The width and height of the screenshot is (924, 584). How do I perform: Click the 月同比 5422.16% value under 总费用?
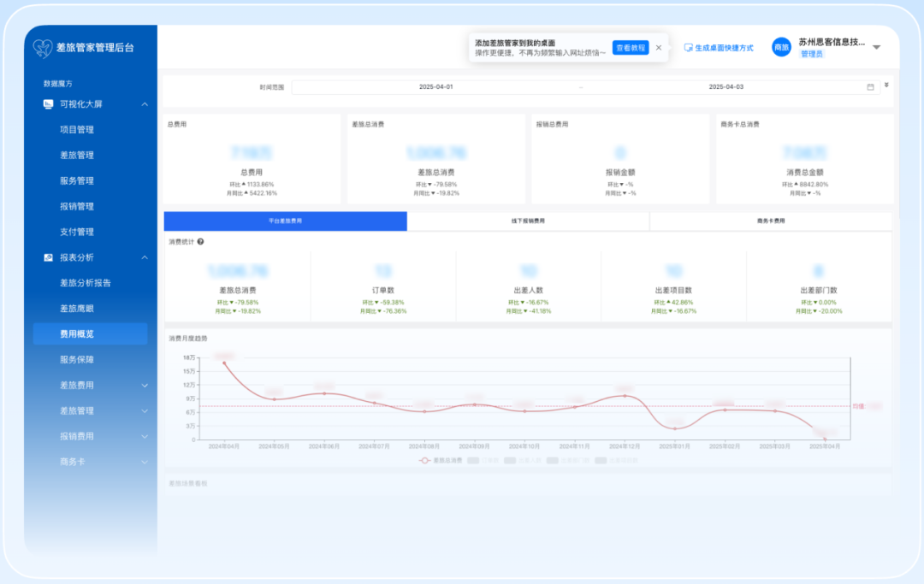pyautogui.click(x=252, y=193)
